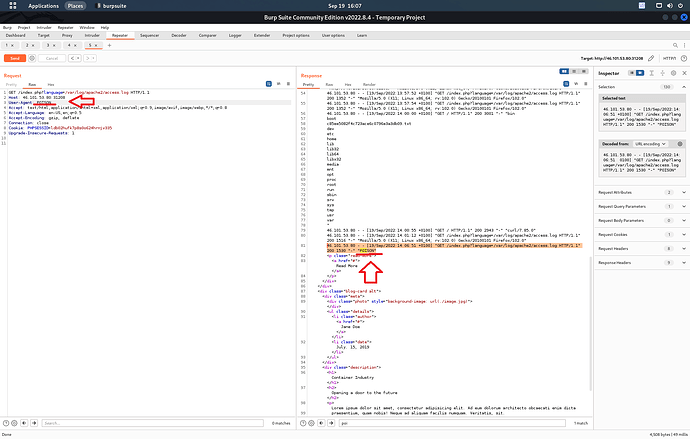The image size is (690, 439).
Task: Open the Learn tab
Action: (x=362, y=35)
